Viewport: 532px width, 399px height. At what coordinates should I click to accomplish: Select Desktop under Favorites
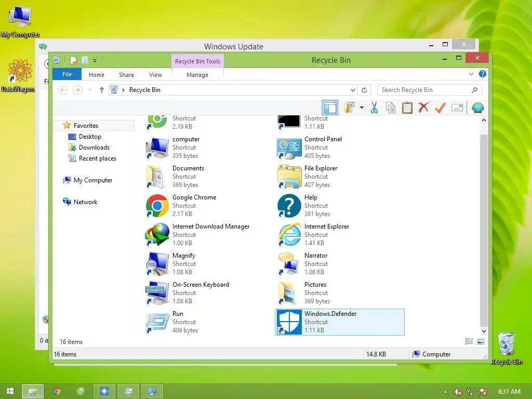point(90,137)
